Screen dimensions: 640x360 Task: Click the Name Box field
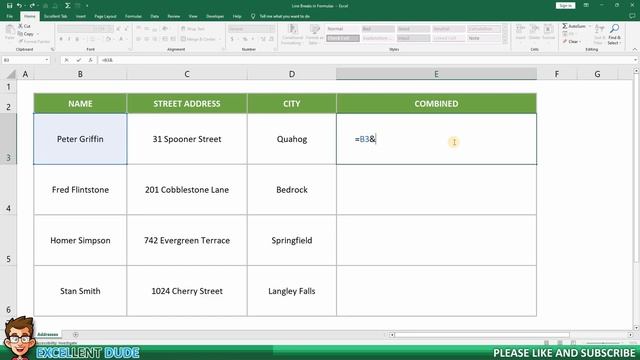(22, 60)
